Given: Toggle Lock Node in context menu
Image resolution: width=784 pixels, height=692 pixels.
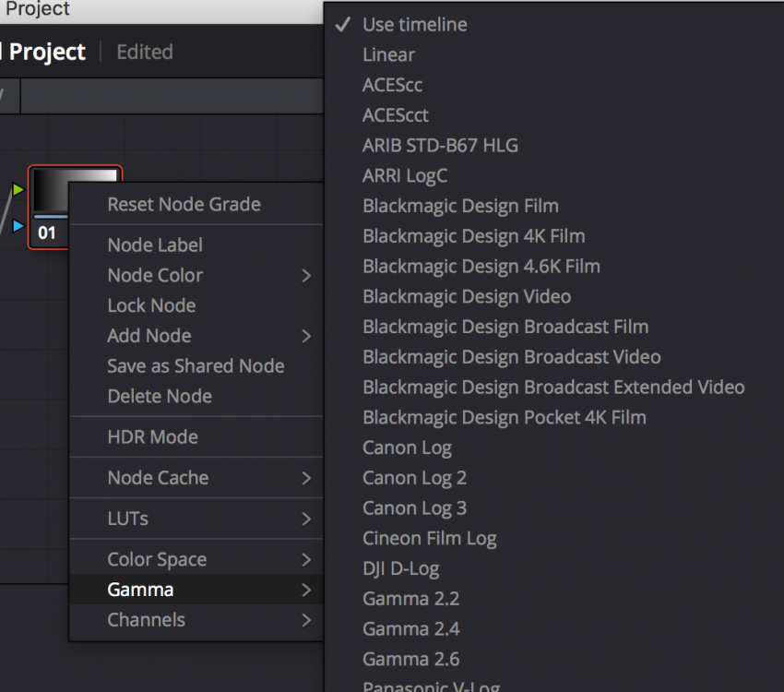Looking at the screenshot, I should pos(151,305).
